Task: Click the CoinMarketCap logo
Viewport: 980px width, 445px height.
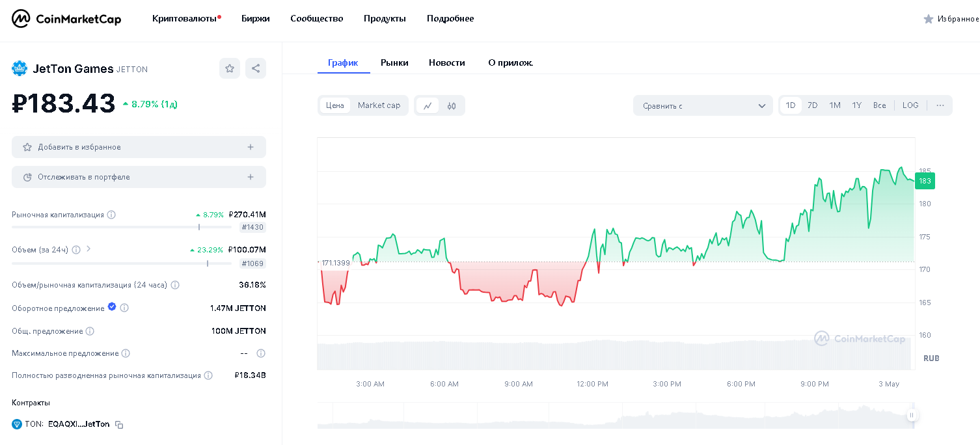Action: click(x=66, y=19)
